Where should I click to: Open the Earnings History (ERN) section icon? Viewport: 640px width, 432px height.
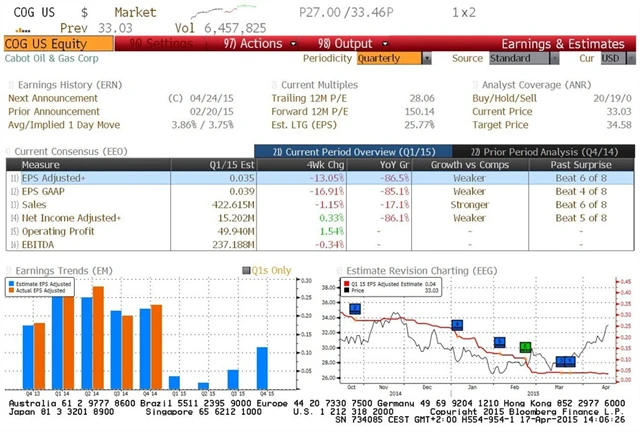8,85
